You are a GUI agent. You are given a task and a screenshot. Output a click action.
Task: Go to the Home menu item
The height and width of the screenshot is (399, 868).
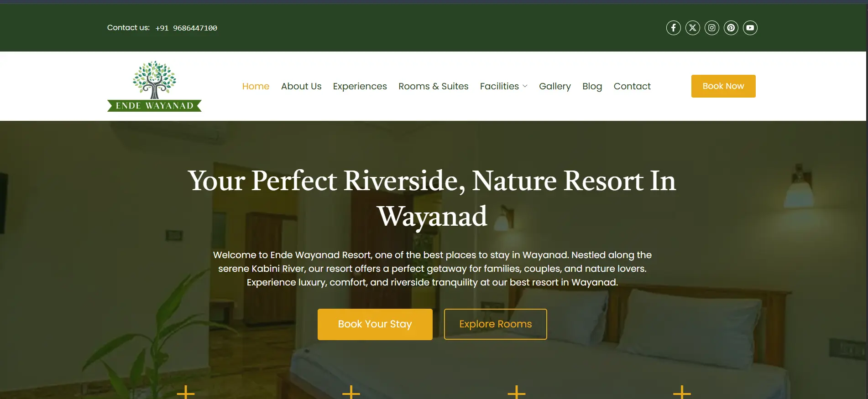(256, 86)
